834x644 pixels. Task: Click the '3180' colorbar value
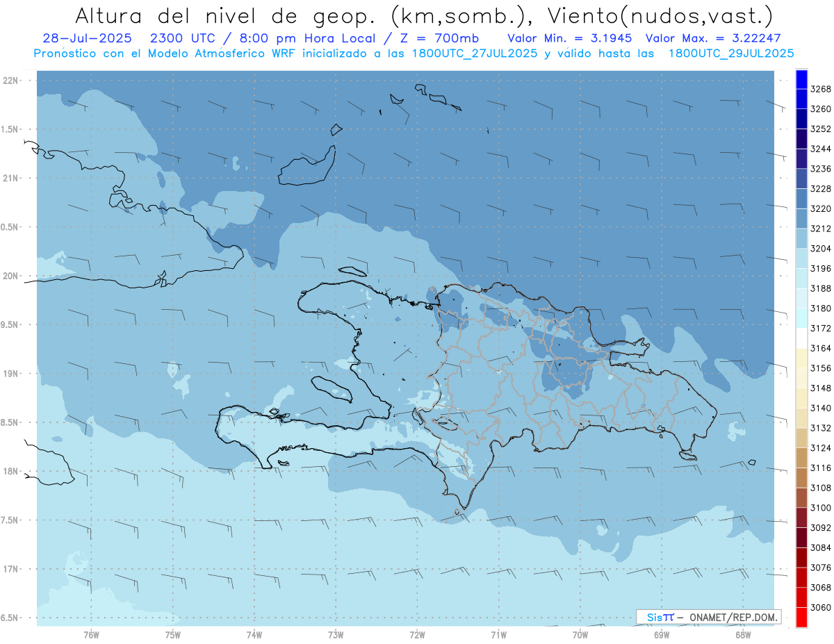(x=820, y=308)
